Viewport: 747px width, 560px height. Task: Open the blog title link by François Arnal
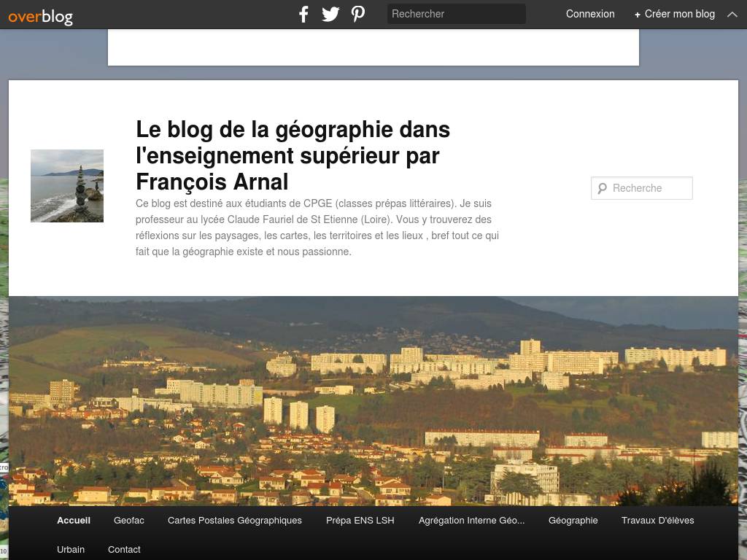click(293, 155)
